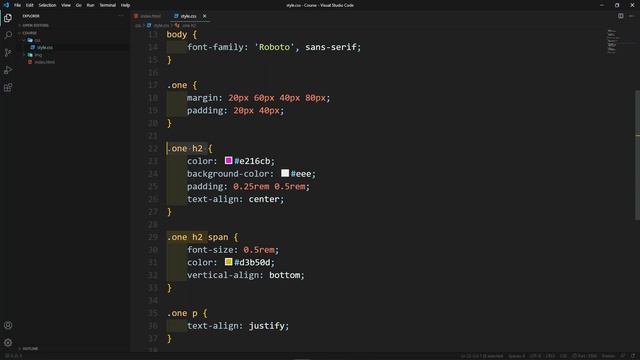Screen dimensions: 640x360
Task: Open the Run and Debug view
Action: pyautogui.click(x=8, y=70)
